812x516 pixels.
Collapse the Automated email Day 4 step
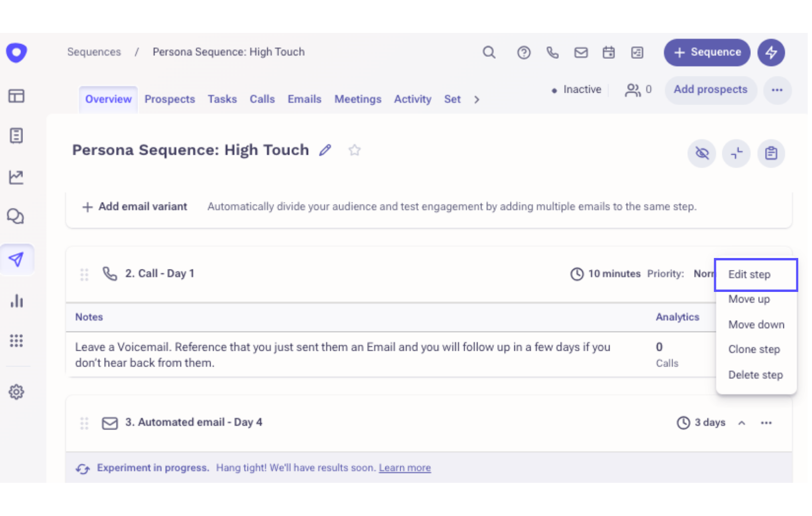pos(742,423)
